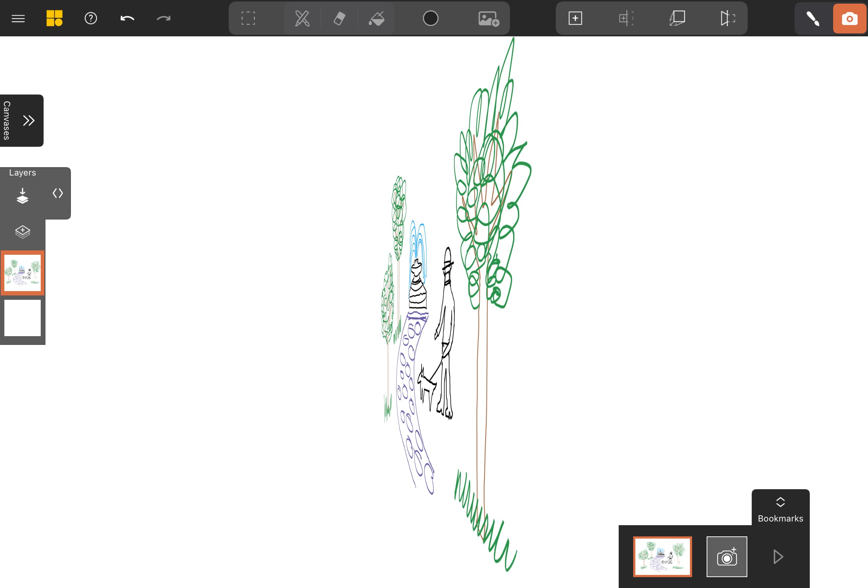Select the eraser tool
Image resolution: width=868 pixels, height=588 pixels.
338,19
